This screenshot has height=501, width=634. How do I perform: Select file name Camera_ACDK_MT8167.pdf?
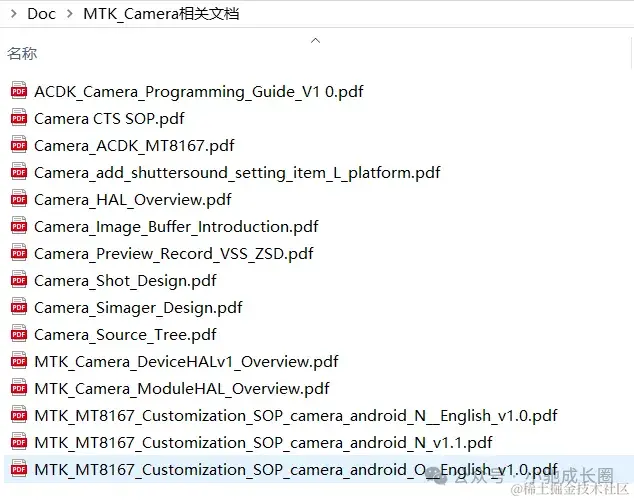tap(134, 146)
